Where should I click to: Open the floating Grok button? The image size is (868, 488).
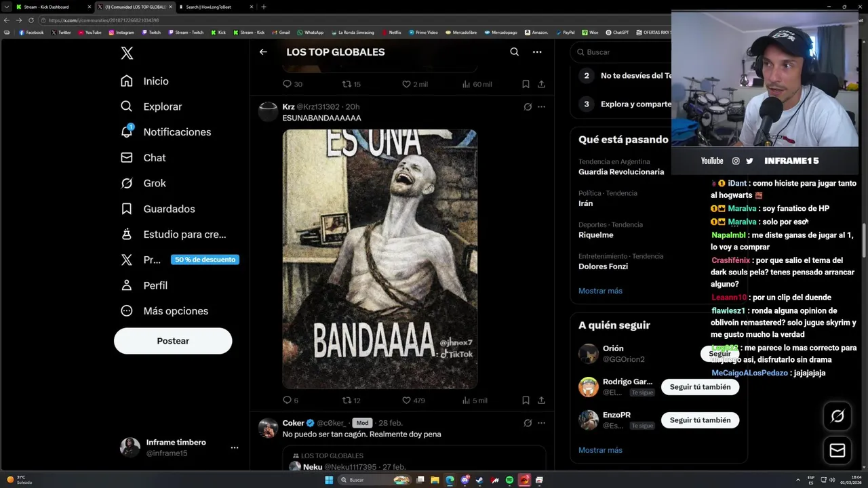[837, 416]
